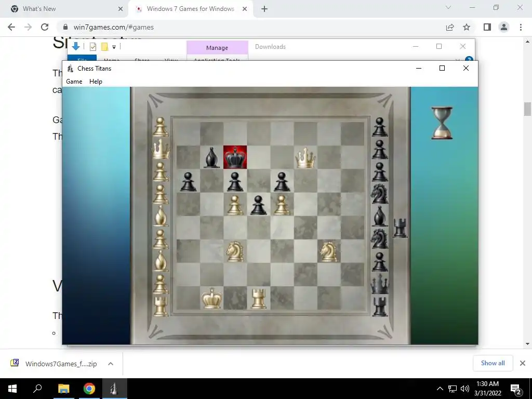Image resolution: width=532 pixels, height=399 pixels.
Task: Click the Chess Titans taskbar icon
Action: pos(114,389)
